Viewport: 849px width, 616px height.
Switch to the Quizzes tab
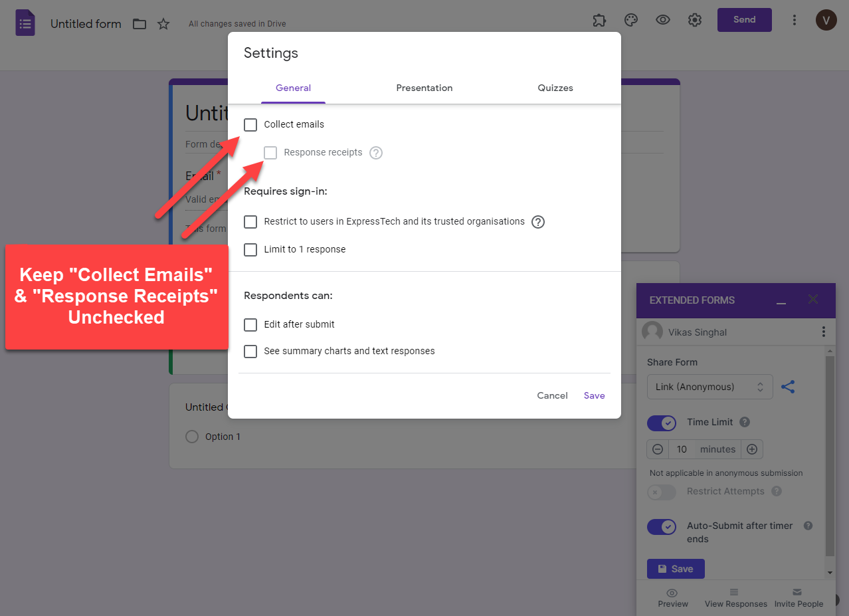pyautogui.click(x=555, y=88)
